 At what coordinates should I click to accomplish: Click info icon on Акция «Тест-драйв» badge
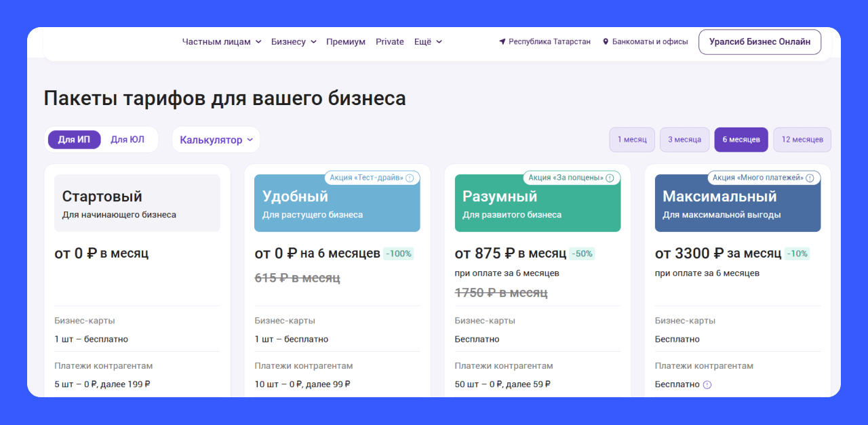(410, 178)
